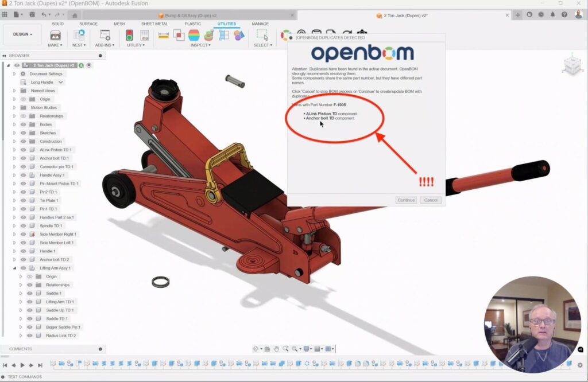Click Continue in OpenBOM dialog

tap(406, 200)
